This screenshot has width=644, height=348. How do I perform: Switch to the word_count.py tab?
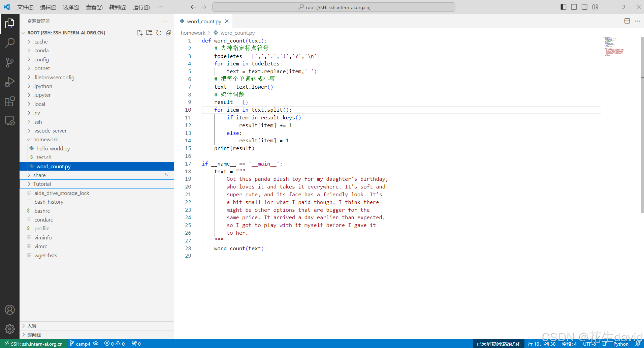pos(204,21)
